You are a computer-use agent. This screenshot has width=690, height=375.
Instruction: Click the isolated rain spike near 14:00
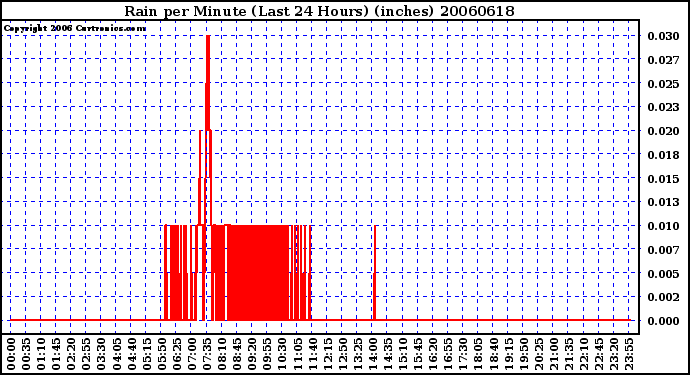pos(374,273)
